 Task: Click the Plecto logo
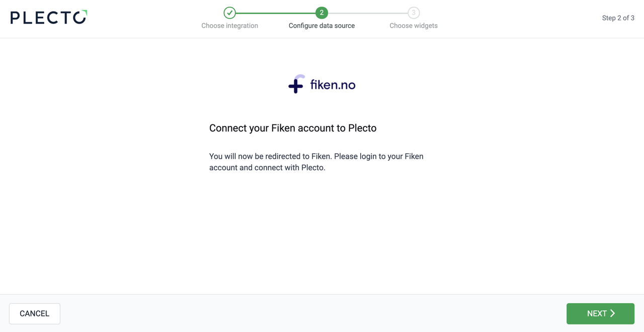[48, 18]
